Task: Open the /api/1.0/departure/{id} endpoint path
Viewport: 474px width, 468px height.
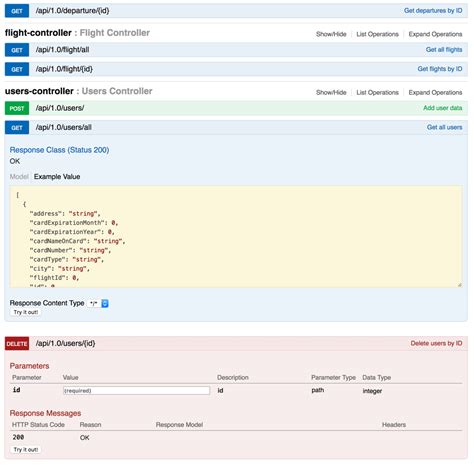Action: click(x=72, y=11)
